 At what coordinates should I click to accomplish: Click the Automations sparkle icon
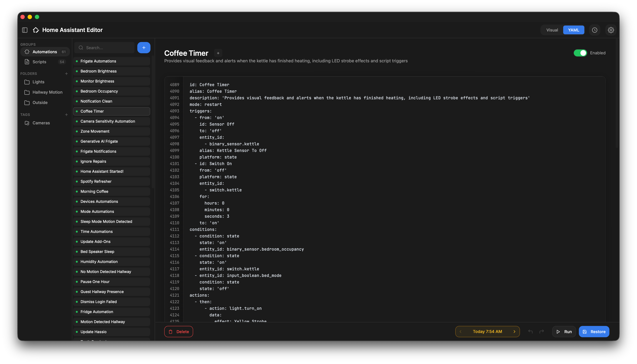[x=27, y=52]
